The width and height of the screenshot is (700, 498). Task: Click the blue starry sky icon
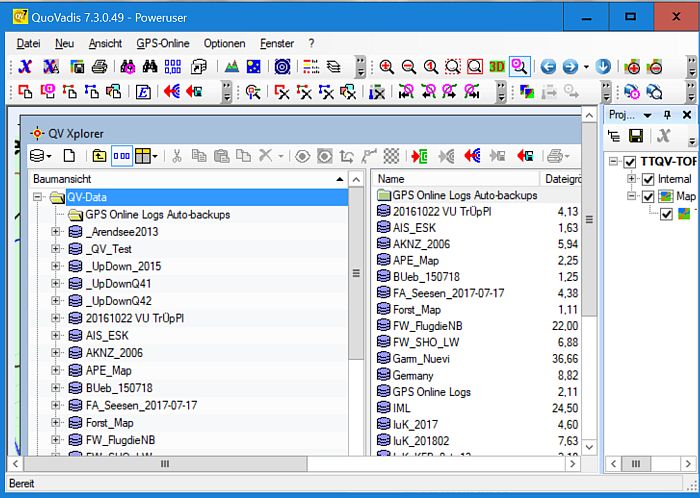pyautogui.click(x=254, y=67)
